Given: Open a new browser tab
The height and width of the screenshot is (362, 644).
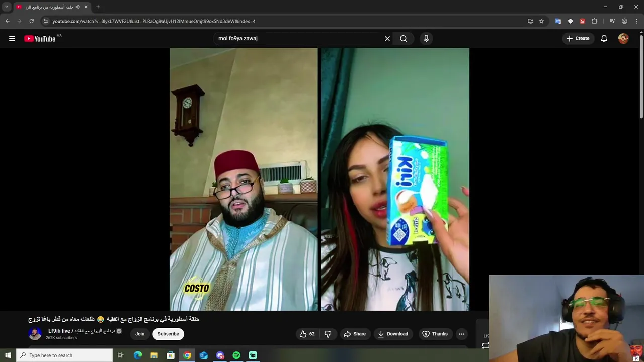Looking at the screenshot, I should tap(98, 7).
